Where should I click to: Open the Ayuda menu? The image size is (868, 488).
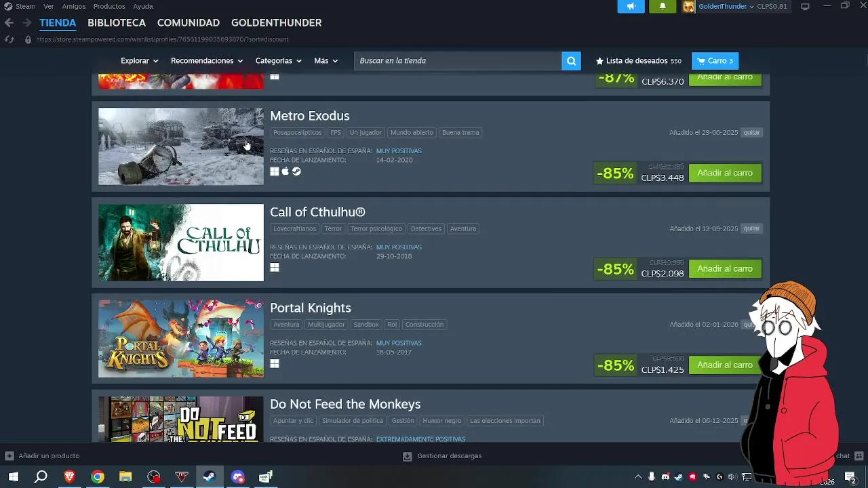pos(143,6)
